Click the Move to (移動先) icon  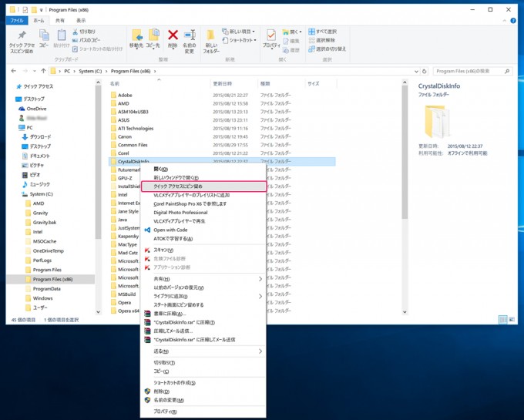(x=136, y=35)
